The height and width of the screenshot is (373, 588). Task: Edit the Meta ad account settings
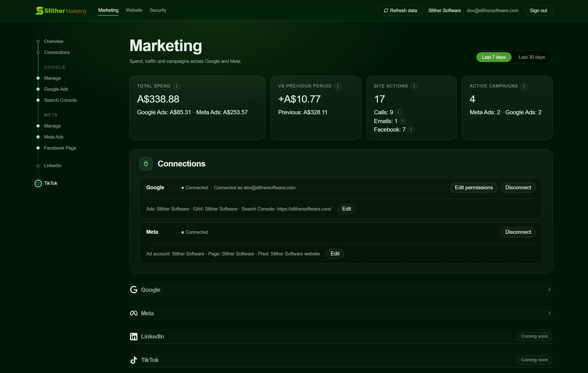click(x=335, y=254)
